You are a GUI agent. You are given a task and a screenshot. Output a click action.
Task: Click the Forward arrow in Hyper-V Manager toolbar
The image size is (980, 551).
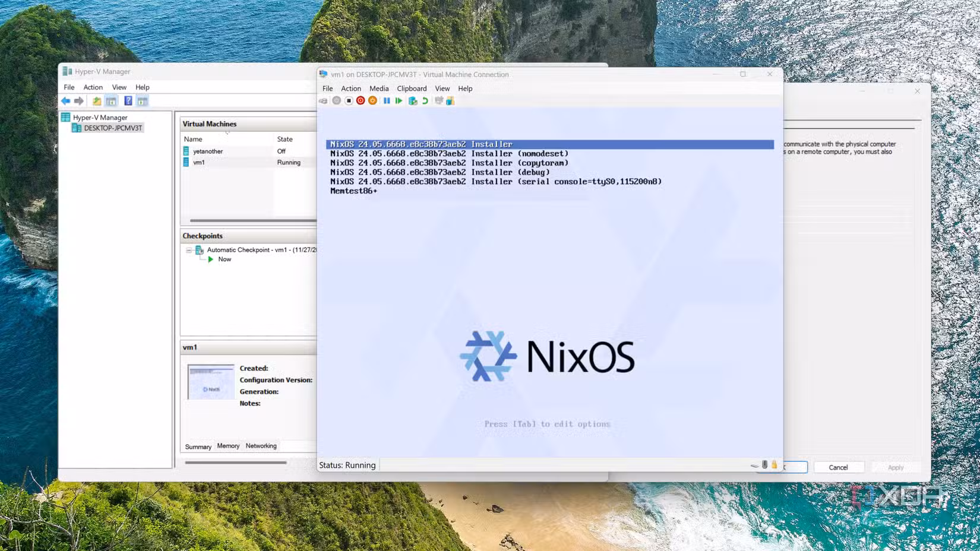point(78,101)
